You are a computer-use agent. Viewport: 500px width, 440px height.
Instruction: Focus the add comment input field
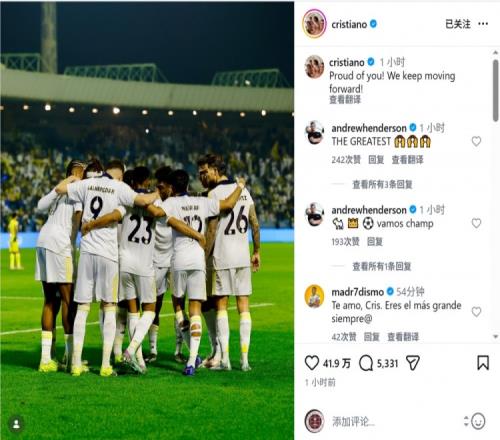point(393,422)
